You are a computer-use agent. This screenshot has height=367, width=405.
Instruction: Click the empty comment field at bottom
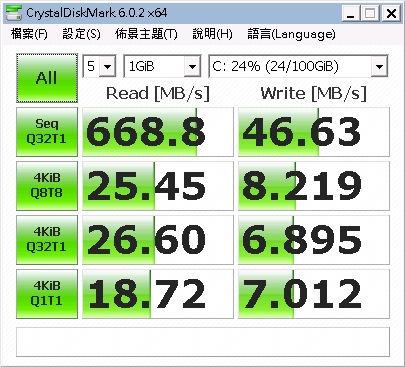pos(203,342)
